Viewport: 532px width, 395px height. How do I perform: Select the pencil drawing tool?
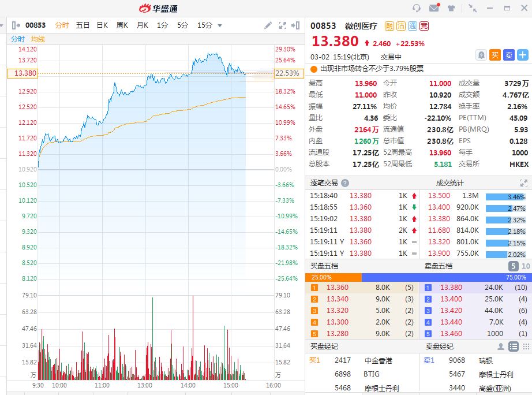(268, 25)
